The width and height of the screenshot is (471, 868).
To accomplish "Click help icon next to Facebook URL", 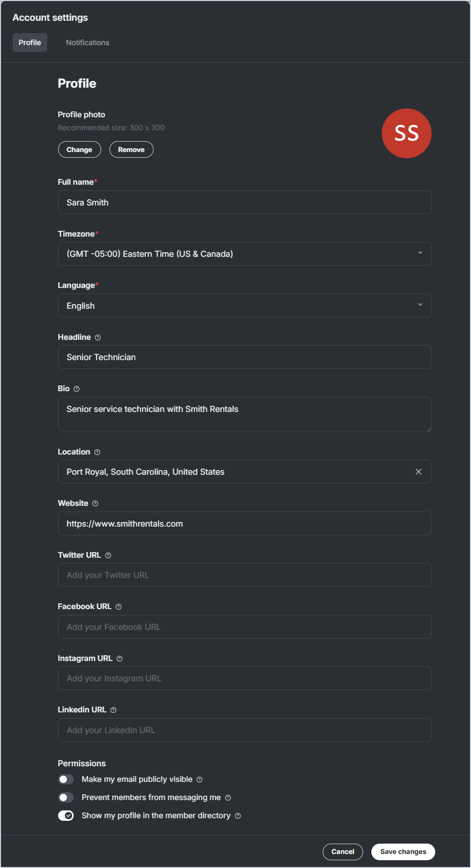I will pos(119,607).
